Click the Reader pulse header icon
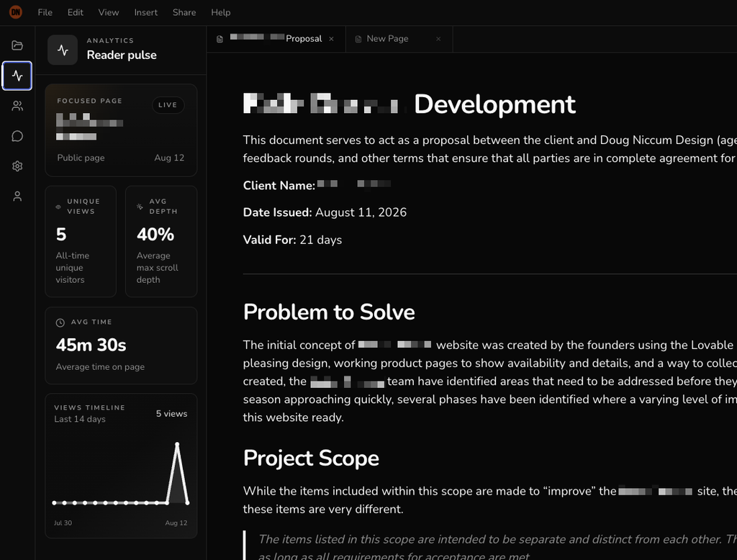This screenshot has height=560, width=737. (x=63, y=50)
